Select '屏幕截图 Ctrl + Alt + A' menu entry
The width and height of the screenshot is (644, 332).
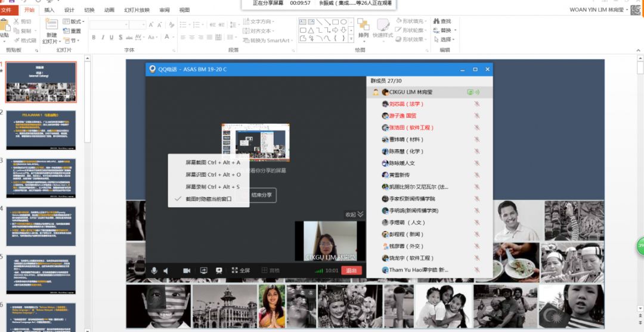click(212, 162)
